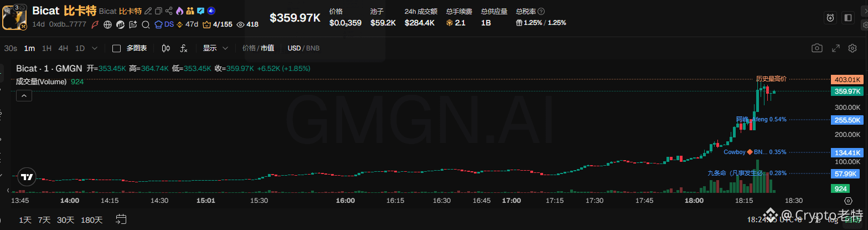Take a chart snapshot with camera icon
This screenshot has width=868, height=230.
coord(817,48)
